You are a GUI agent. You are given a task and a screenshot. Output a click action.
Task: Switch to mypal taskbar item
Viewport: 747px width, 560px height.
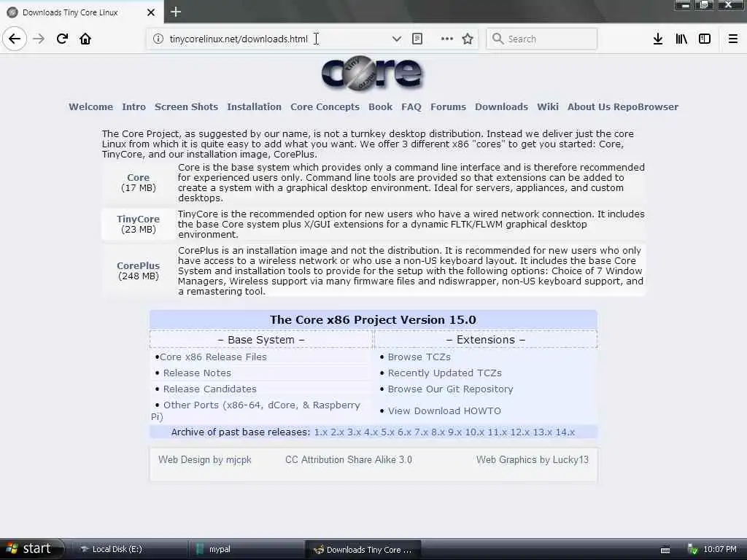[x=246, y=549]
